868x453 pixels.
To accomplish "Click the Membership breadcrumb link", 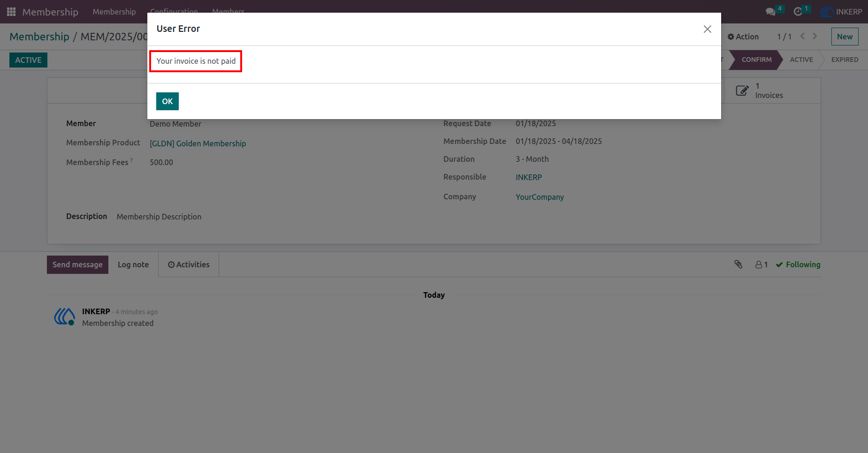I will (39, 37).
